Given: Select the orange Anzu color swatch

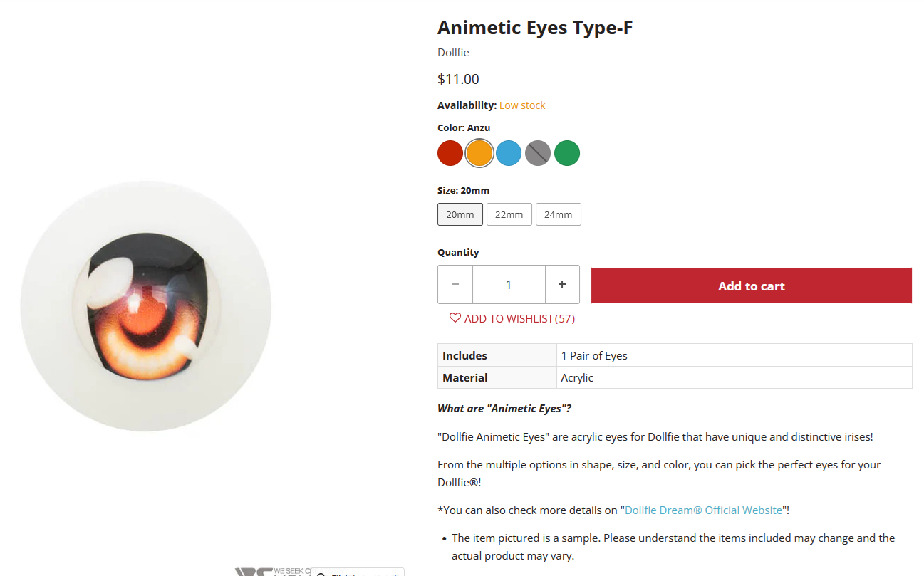Looking at the screenshot, I should pos(479,153).
